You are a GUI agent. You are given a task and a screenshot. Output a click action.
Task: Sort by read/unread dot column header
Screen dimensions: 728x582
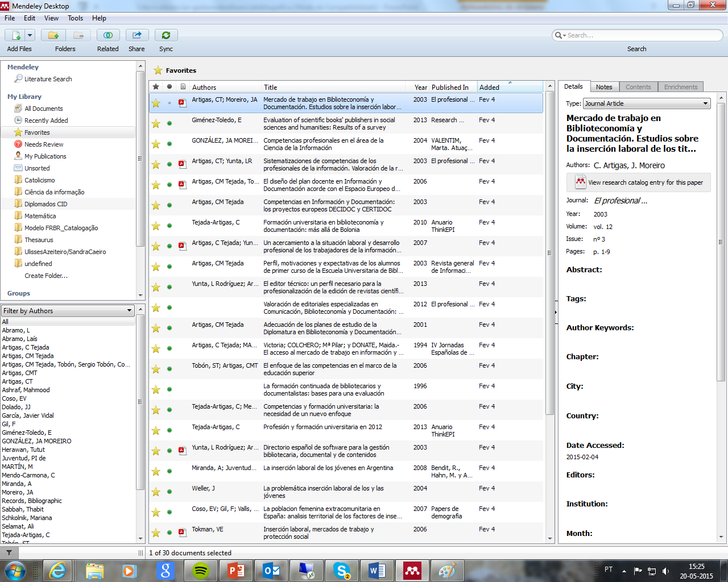click(169, 87)
